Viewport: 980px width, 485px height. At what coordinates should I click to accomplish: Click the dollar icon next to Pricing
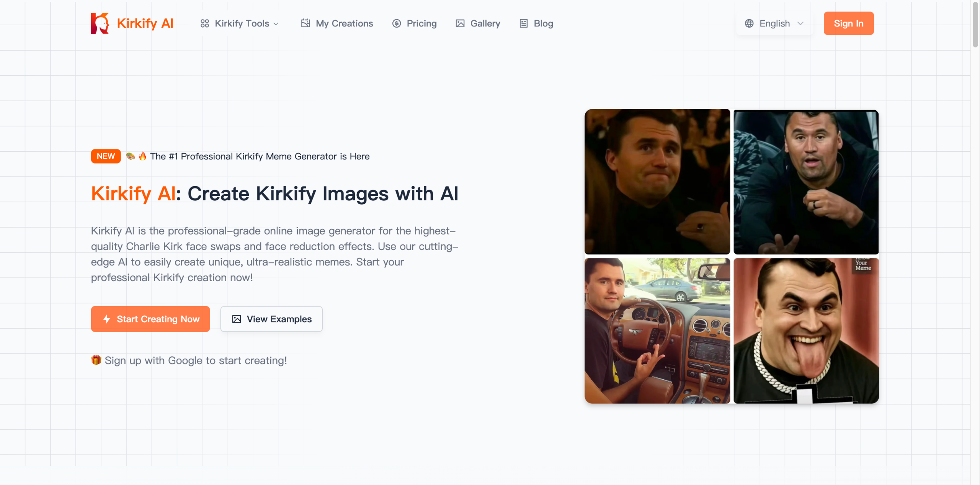396,23
